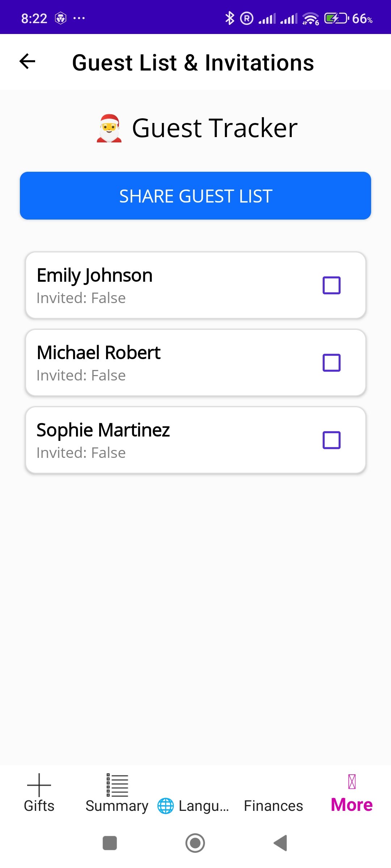Tap the Summary list icon
The height and width of the screenshot is (868, 391).
click(117, 785)
